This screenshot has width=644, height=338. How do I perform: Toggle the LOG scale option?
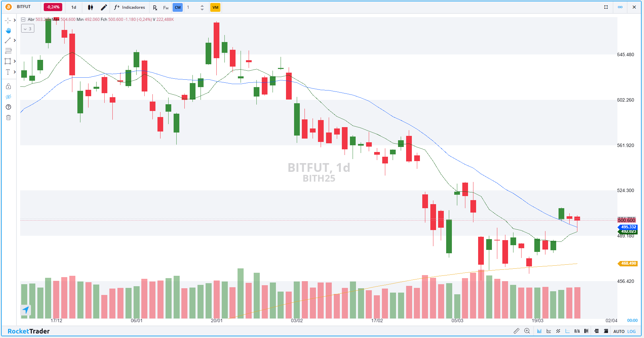tap(632, 331)
